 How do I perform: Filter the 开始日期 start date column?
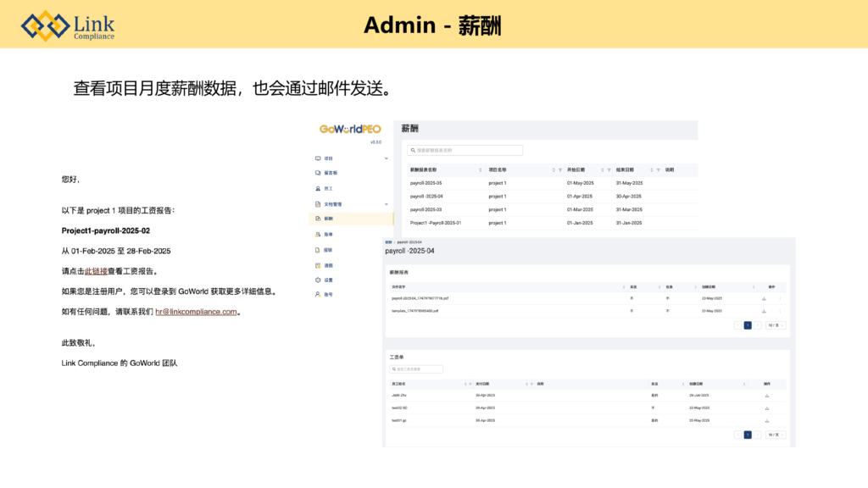(x=609, y=169)
